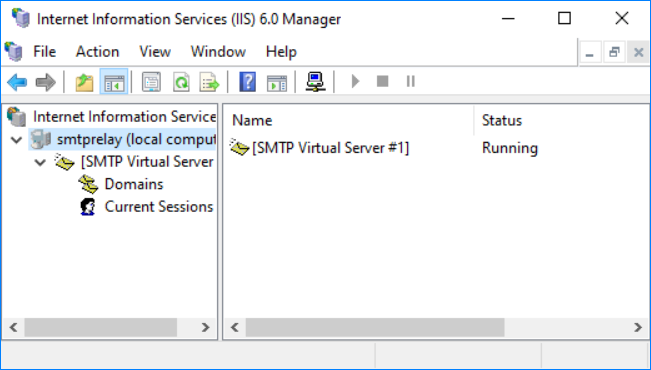Click the Running status cell
Screen dimensions: 651x370
coord(509,148)
